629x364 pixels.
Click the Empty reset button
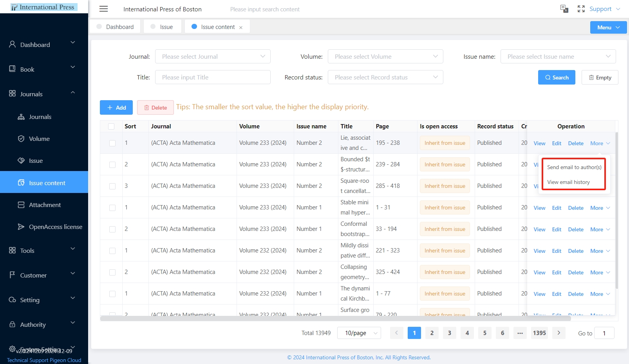tap(600, 77)
